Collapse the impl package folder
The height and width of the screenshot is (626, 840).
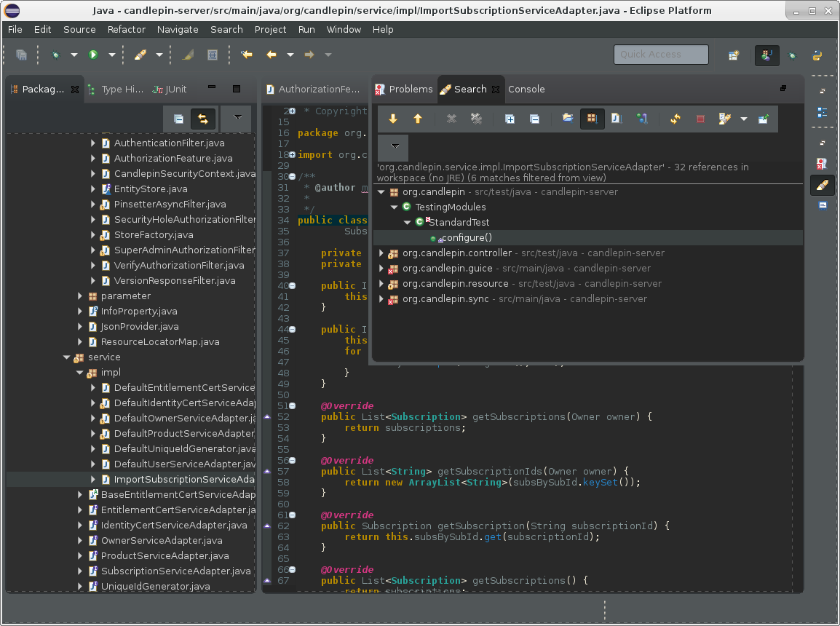coord(79,373)
